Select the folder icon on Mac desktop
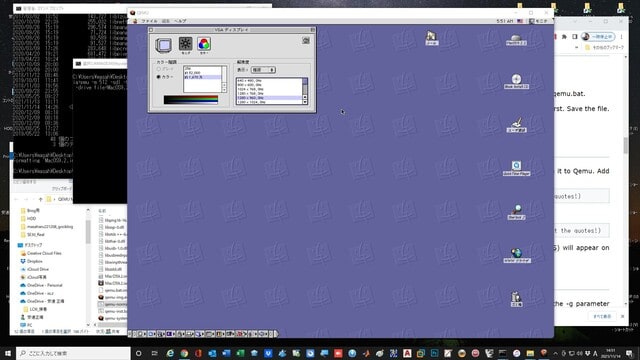Viewport: 640px width, 360px height. click(431, 38)
